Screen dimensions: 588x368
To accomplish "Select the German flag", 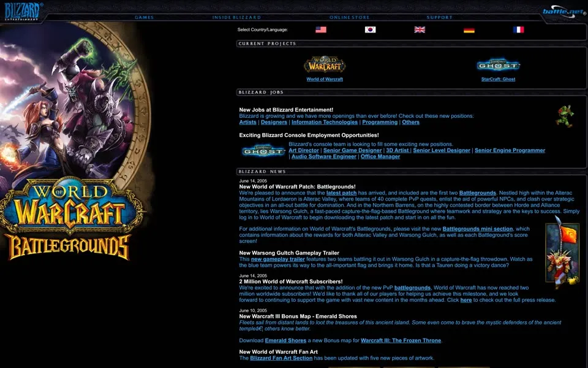I will pyautogui.click(x=469, y=29).
